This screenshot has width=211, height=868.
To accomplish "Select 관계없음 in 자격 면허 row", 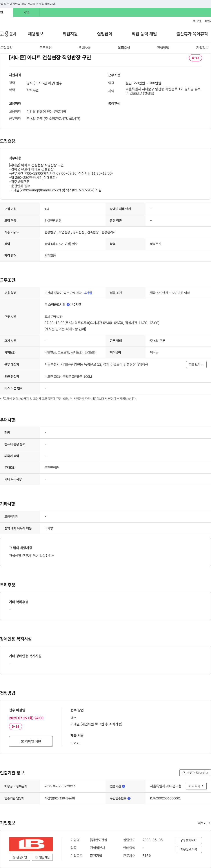I will 50,255.
